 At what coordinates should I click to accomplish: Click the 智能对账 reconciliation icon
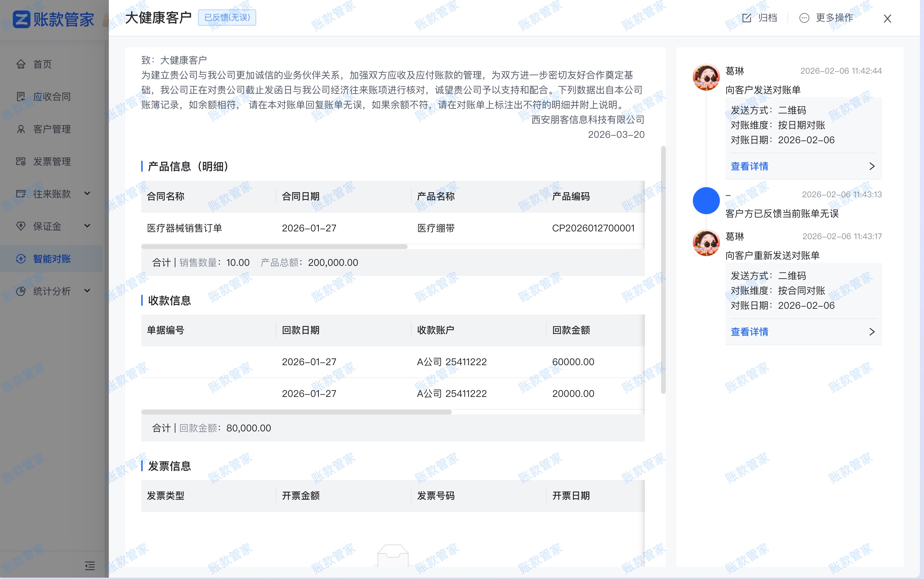(x=21, y=259)
